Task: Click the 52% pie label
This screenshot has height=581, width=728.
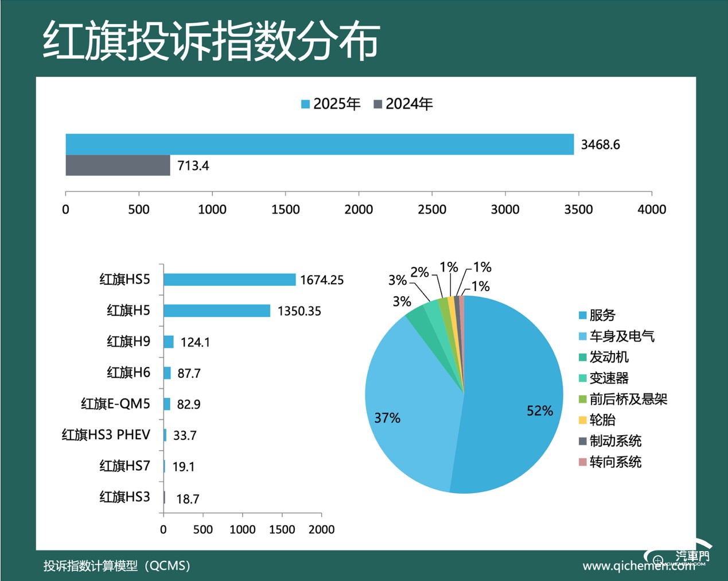Action: click(540, 411)
